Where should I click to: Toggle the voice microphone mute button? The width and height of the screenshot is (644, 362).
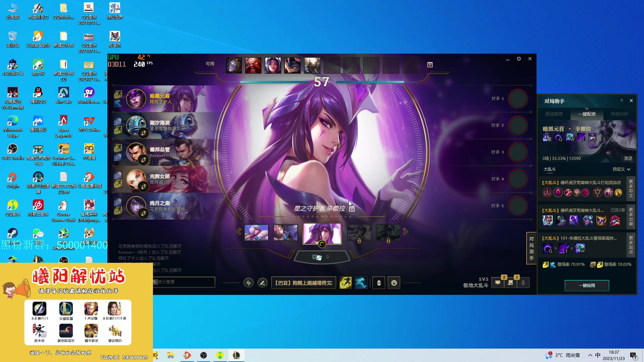tap(523, 283)
